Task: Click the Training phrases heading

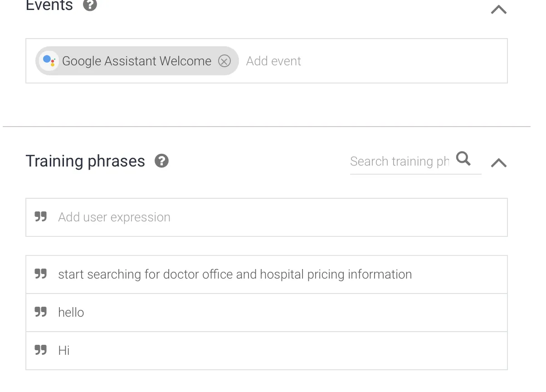Action: (x=85, y=161)
